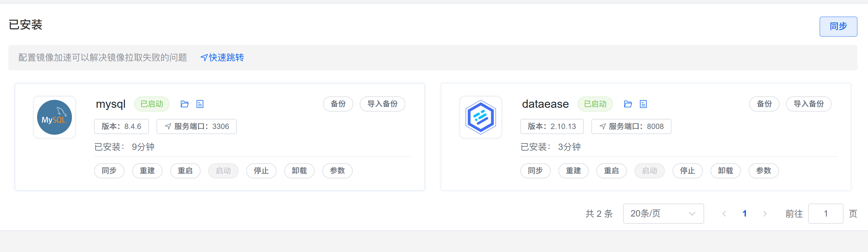Open the dataease folder icon

(627, 104)
